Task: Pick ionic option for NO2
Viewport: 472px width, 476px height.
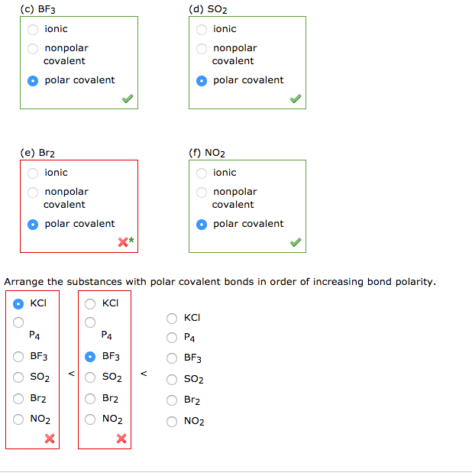Action: pyautogui.click(x=202, y=173)
